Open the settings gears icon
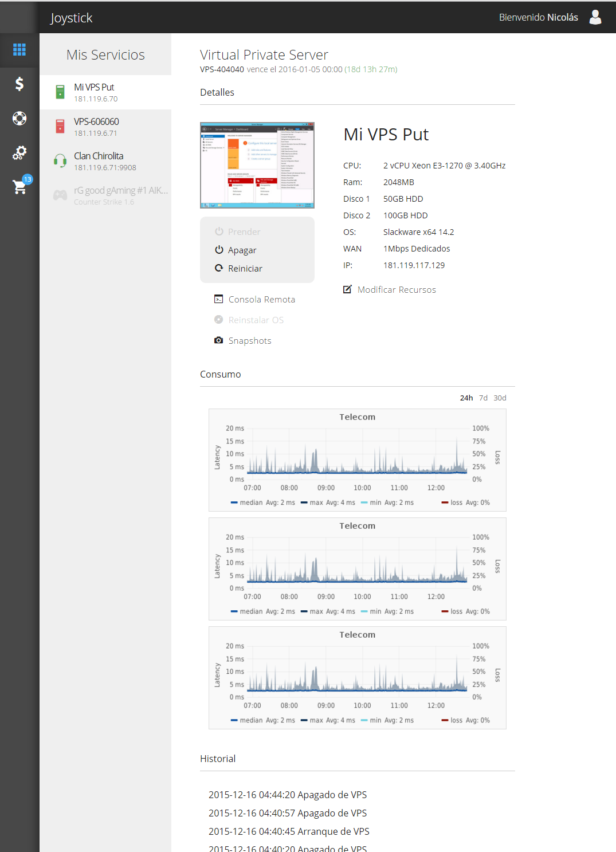This screenshot has width=616, height=852. (x=19, y=153)
